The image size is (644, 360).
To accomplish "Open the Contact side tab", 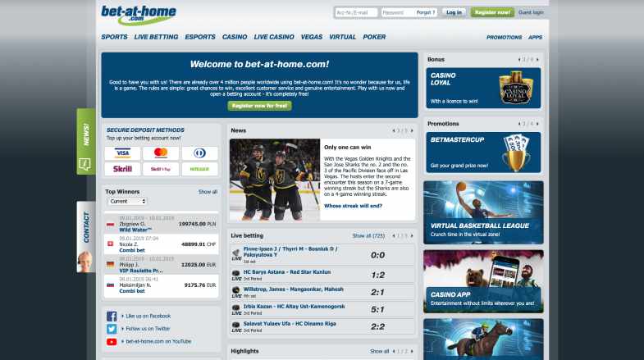I will coord(86,236).
